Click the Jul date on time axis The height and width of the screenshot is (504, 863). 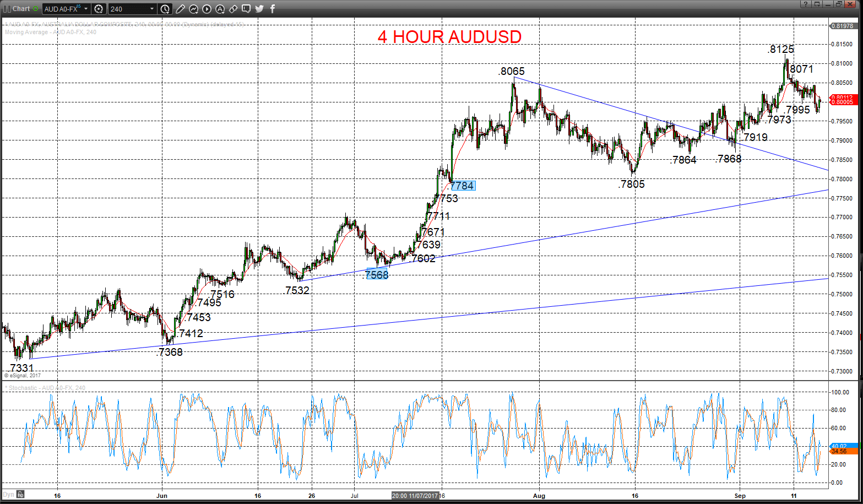354,496
